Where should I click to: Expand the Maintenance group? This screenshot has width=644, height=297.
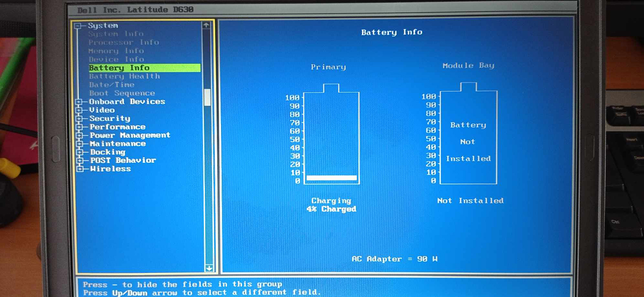pos(79,144)
